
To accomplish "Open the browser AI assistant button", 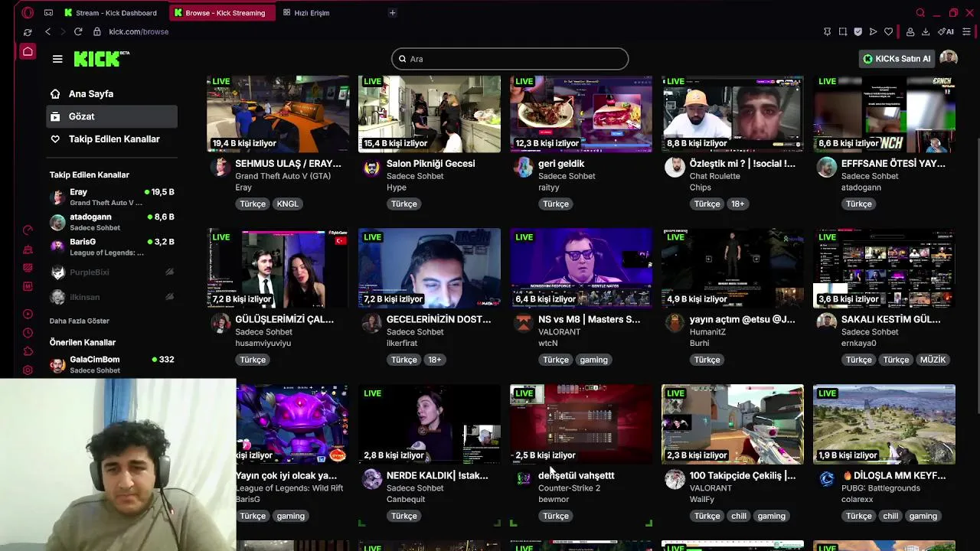I will [946, 31].
